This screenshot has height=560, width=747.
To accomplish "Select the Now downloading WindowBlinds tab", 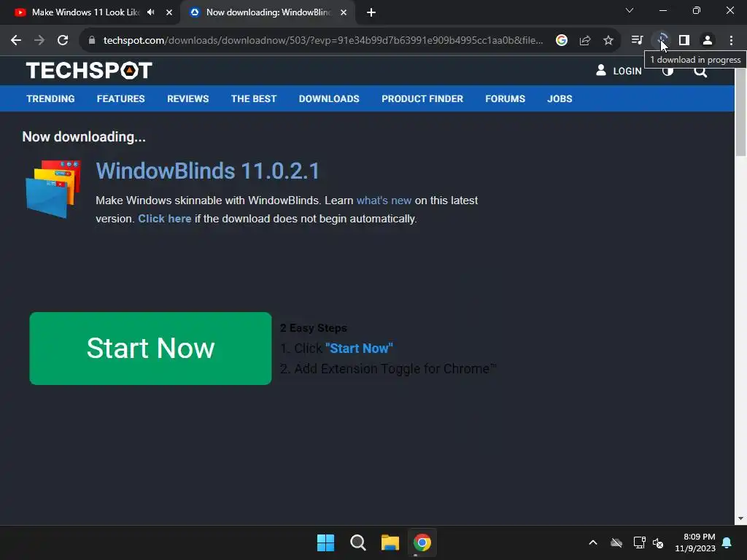I will [x=268, y=12].
